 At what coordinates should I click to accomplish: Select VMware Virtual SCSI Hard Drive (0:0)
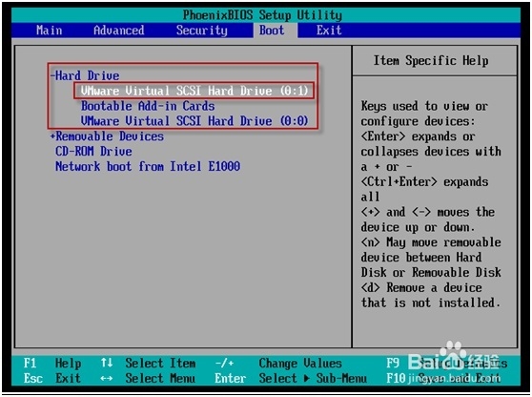click(x=194, y=121)
